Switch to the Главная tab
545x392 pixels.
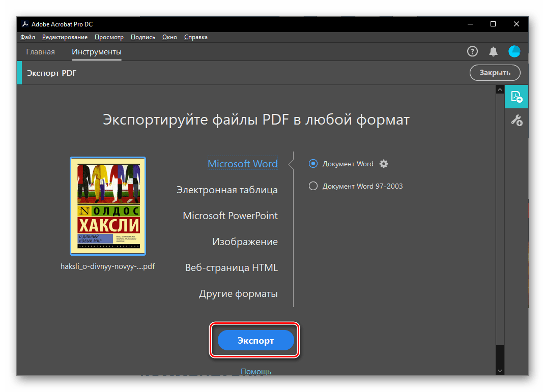[40, 52]
